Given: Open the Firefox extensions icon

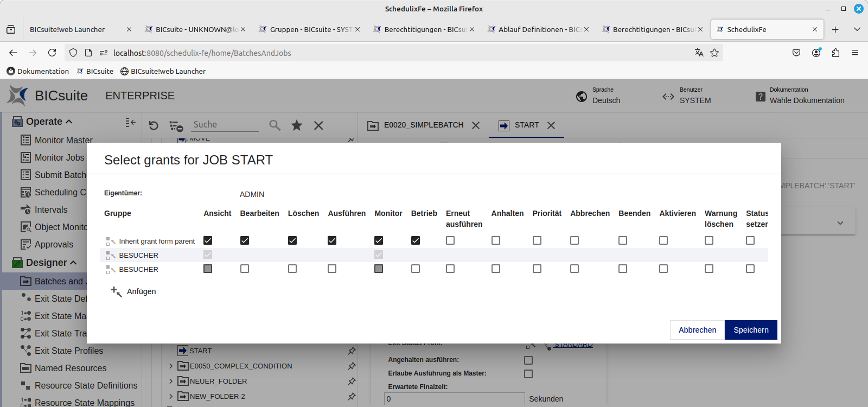Looking at the screenshot, I should point(835,53).
